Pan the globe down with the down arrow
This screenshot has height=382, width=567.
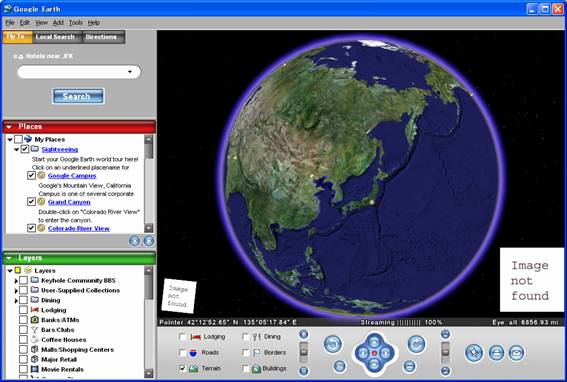(x=374, y=364)
